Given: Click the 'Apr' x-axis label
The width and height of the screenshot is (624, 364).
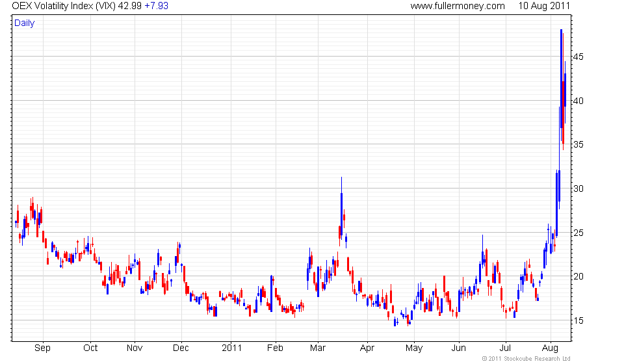Looking at the screenshot, I should pyautogui.click(x=367, y=348).
